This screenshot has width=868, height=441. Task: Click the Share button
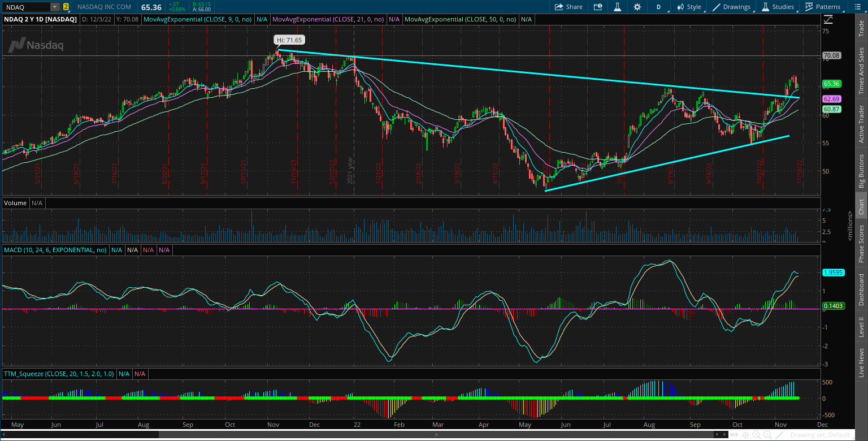(568, 7)
